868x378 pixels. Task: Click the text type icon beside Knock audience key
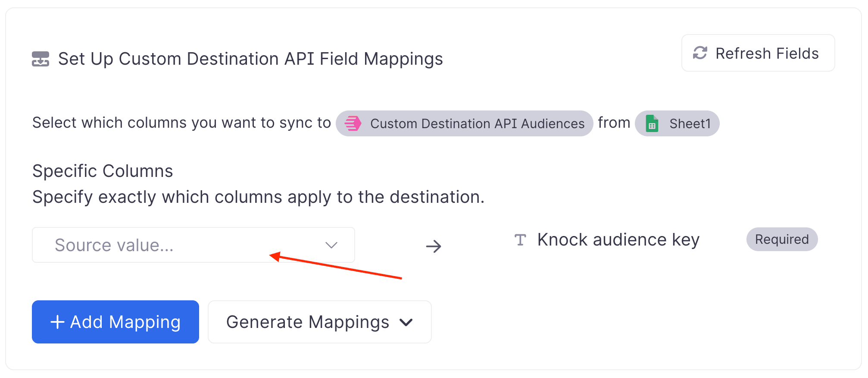521,239
